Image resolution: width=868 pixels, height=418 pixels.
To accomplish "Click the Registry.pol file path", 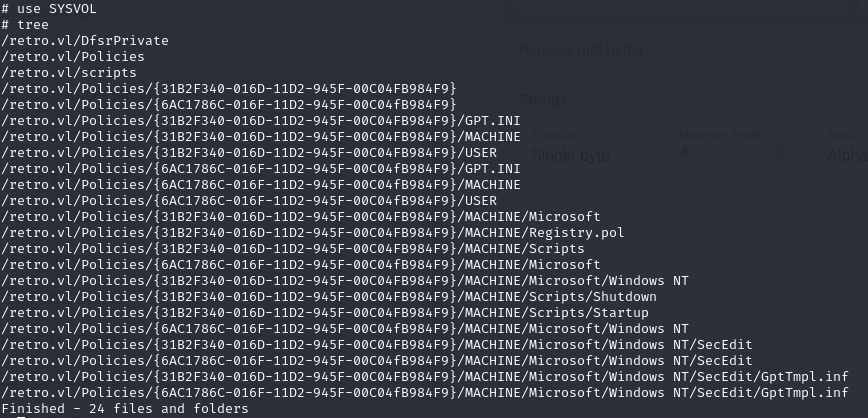I will click(x=300, y=232).
